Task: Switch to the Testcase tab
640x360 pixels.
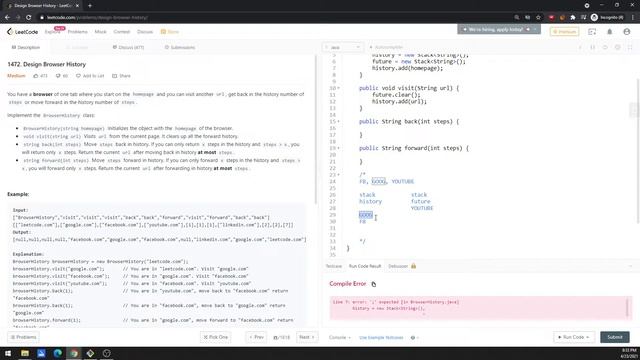Action: (333, 266)
